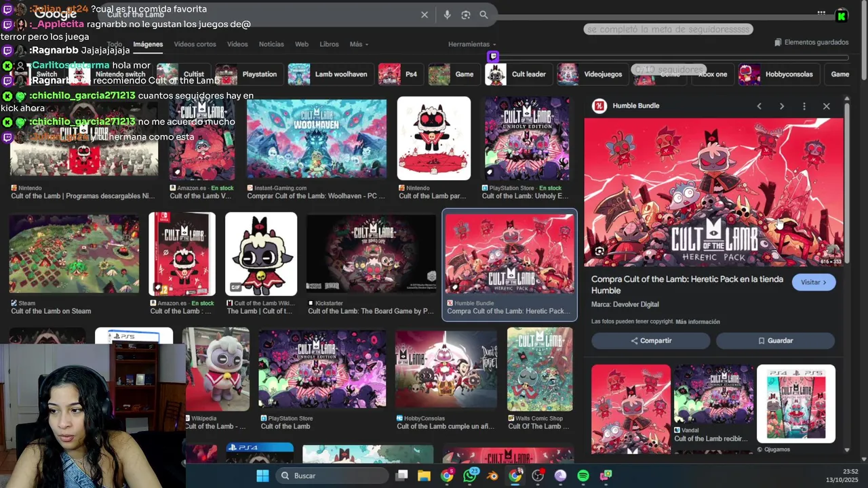Open the Google apps grid icon

(821, 13)
